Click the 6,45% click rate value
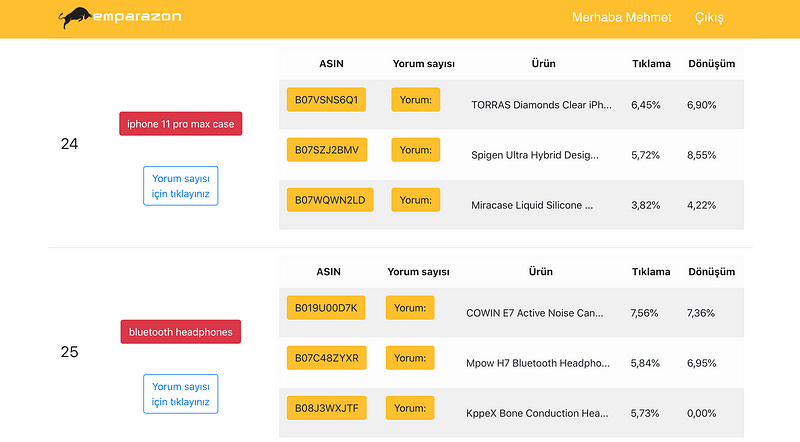 click(x=646, y=105)
